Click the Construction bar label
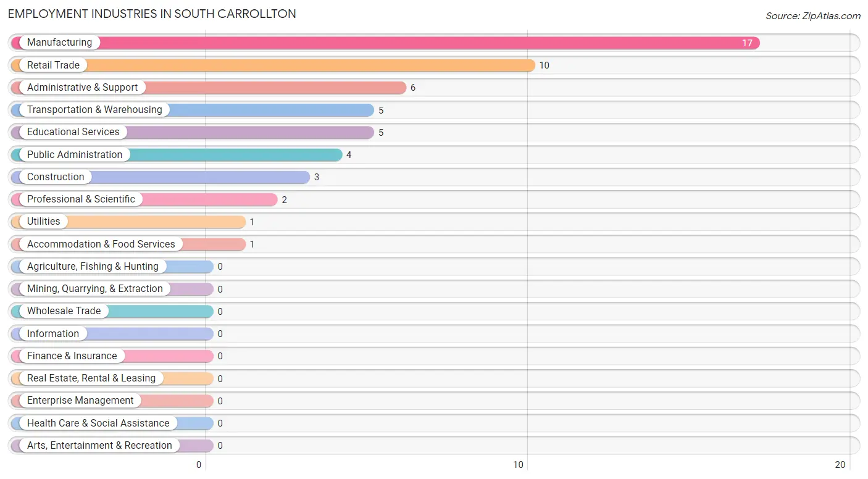 pos(56,177)
